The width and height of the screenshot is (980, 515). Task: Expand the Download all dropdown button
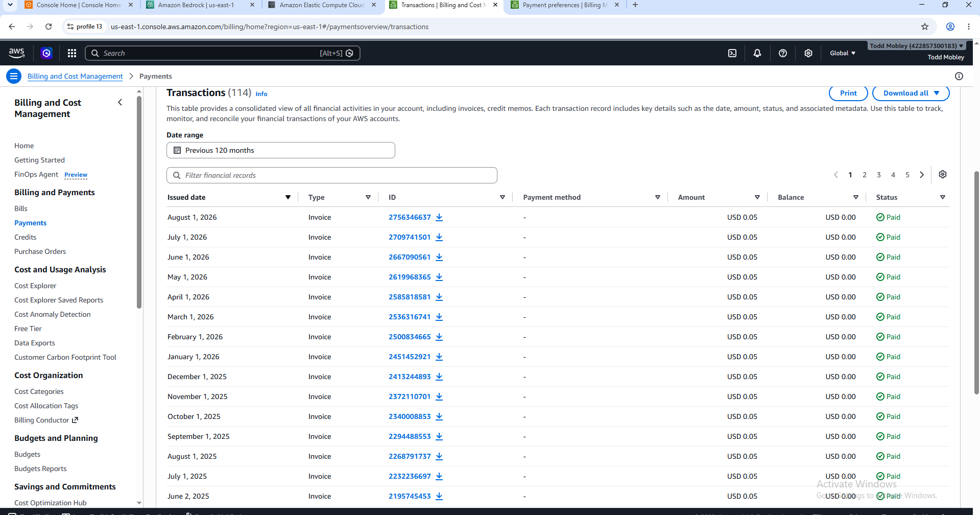tap(911, 93)
